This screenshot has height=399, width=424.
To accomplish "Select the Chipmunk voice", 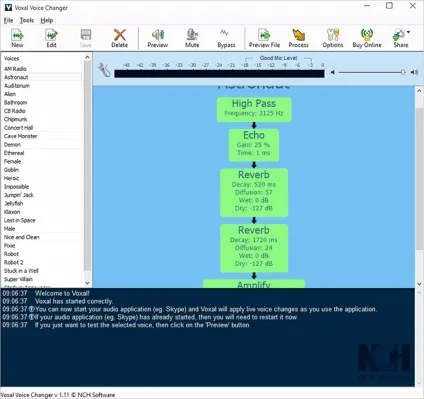I will click(x=41, y=119).
